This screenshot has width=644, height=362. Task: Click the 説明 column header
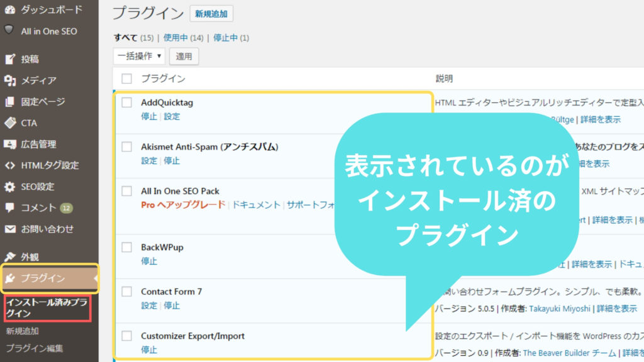[445, 79]
